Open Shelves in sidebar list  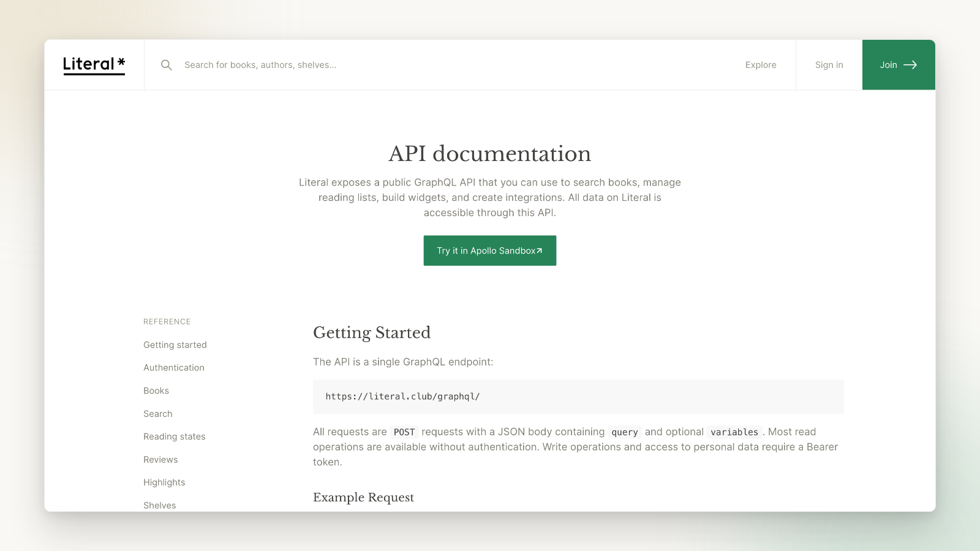(x=160, y=505)
